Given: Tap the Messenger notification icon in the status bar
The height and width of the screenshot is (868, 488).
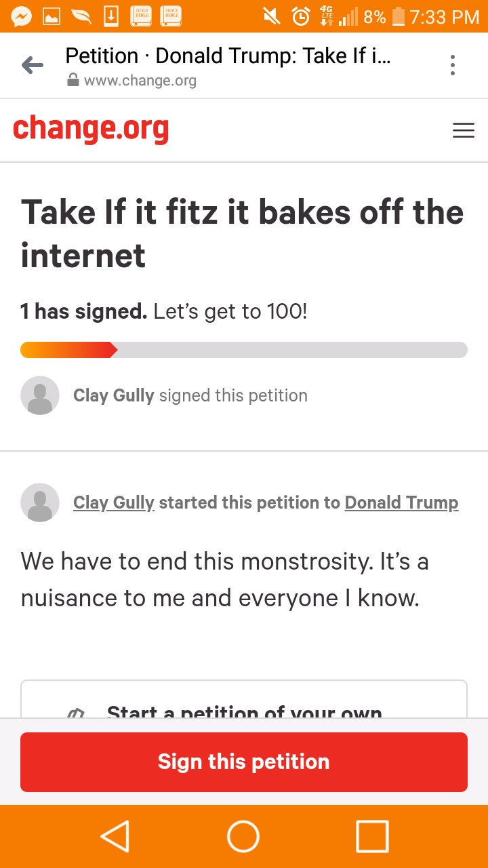Looking at the screenshot, I should [x=22, y=16].
